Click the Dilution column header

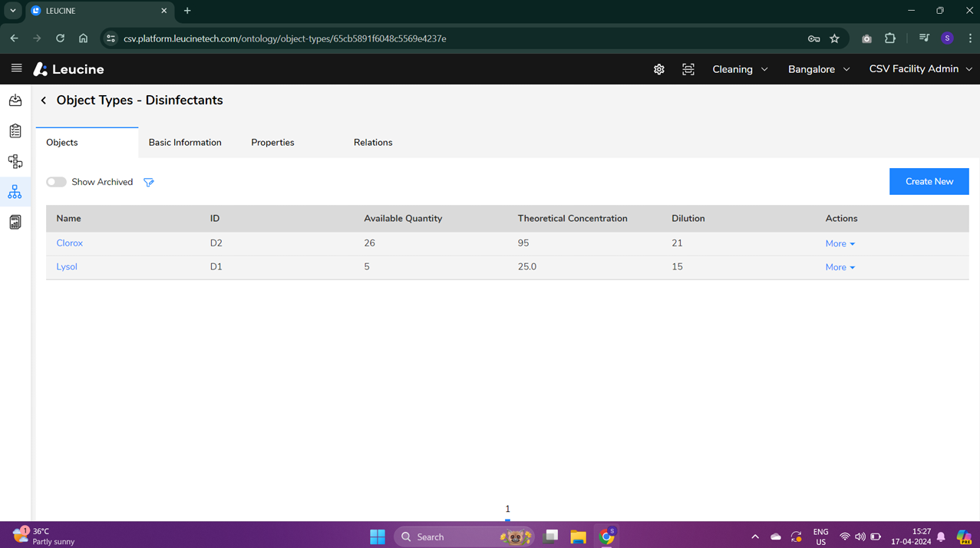coord(688,219)
